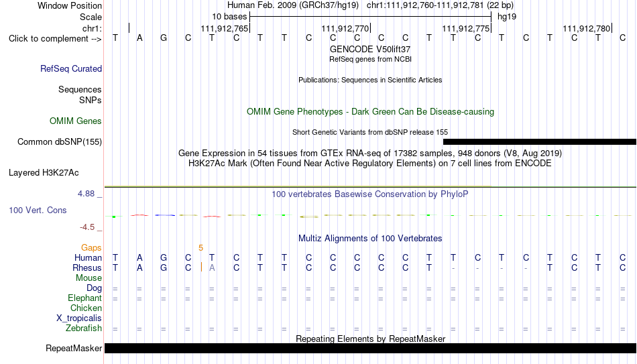Image resolution: width=637 pixels, height=364 pixels.
Task: Click the Sequences track label
Action: [x=80, y=89]
